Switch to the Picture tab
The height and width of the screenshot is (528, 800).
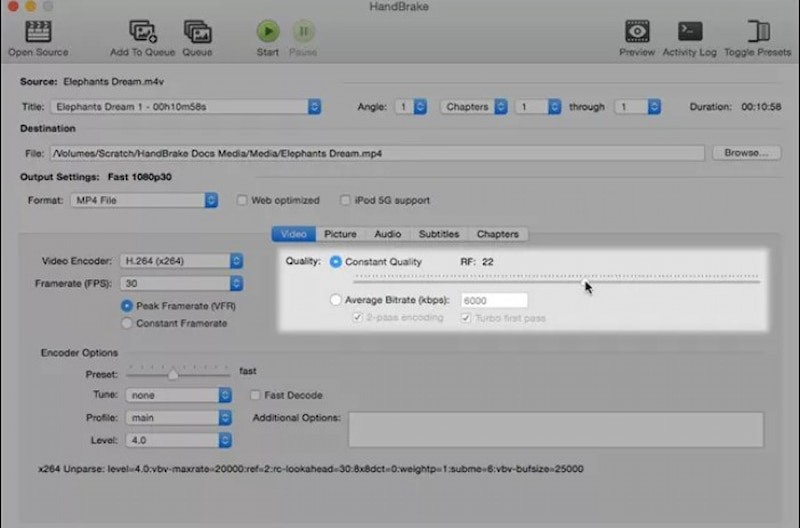tap(340, 234)
